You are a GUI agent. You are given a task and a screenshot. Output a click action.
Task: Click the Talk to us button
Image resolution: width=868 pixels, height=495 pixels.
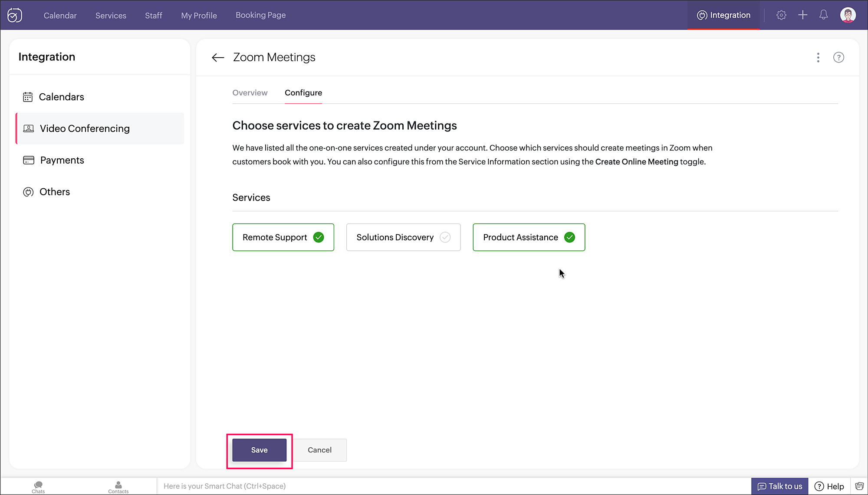[x=780, y=486]
